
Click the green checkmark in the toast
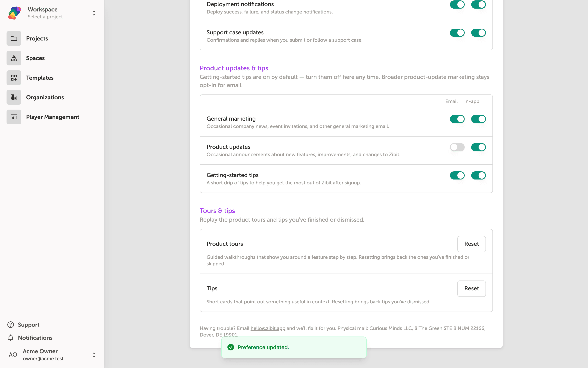click(x=231, y=347)
